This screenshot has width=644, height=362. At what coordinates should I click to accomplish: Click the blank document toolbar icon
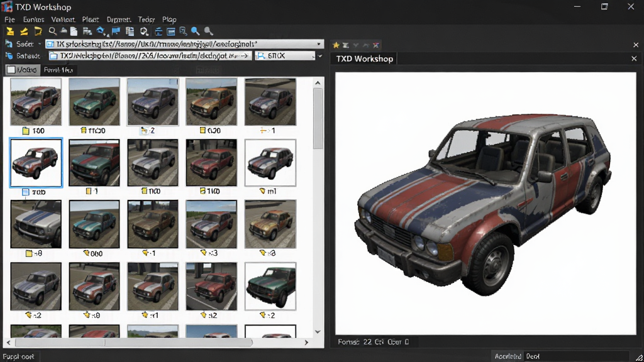pyautogui.click(x=74, y=31)
